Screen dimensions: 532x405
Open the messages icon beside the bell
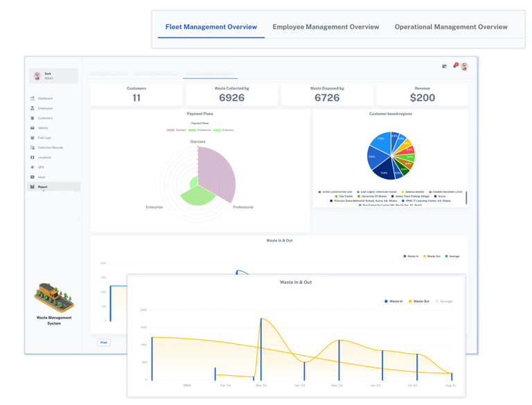tap(445, 67)
